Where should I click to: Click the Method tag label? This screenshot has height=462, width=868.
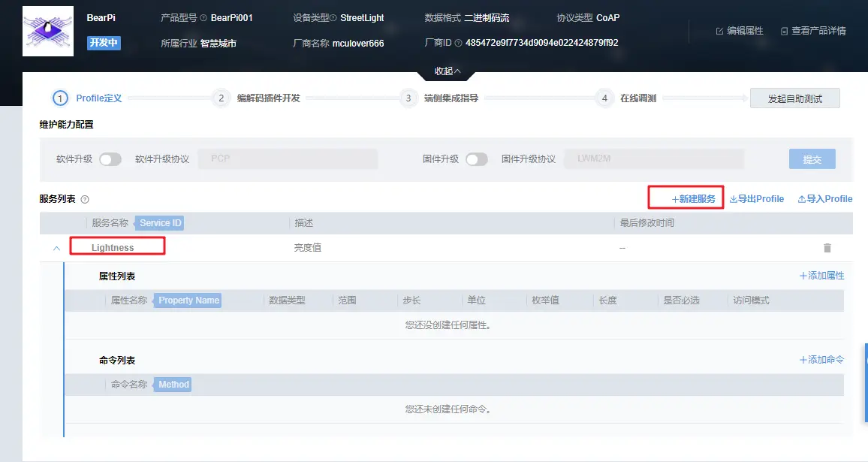[173, 385]
